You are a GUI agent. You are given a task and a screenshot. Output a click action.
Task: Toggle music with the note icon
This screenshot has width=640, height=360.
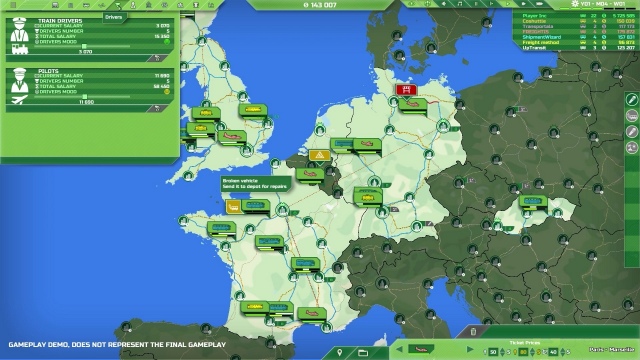click(x=460, y=4)
